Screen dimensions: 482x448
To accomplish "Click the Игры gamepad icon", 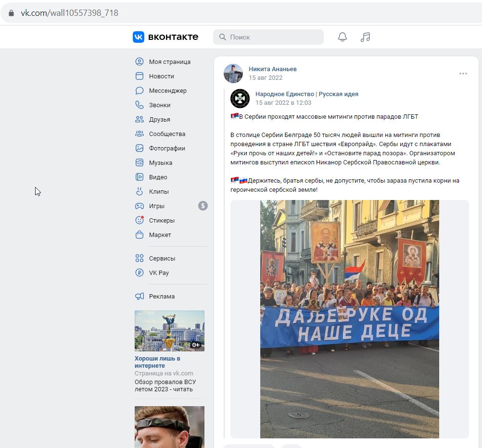I will pos(140,206).
